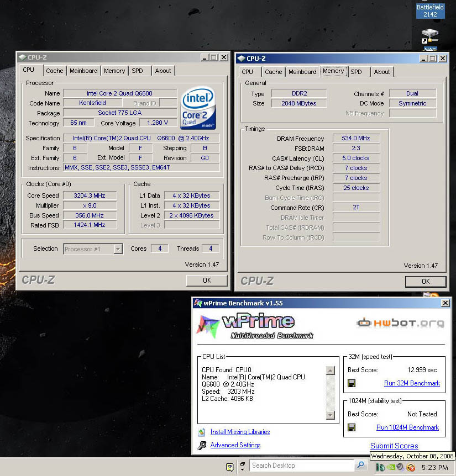Image resolution: width=456 pixels, height=476 pixels.
Task: Click the Advanced Settings wrench icon
Action: 201,445
